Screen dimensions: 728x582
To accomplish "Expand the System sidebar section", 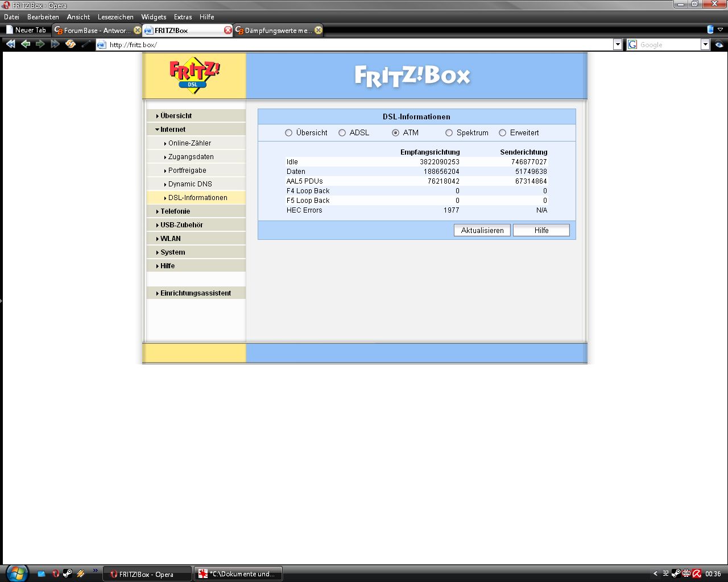I will coord(196,252).
